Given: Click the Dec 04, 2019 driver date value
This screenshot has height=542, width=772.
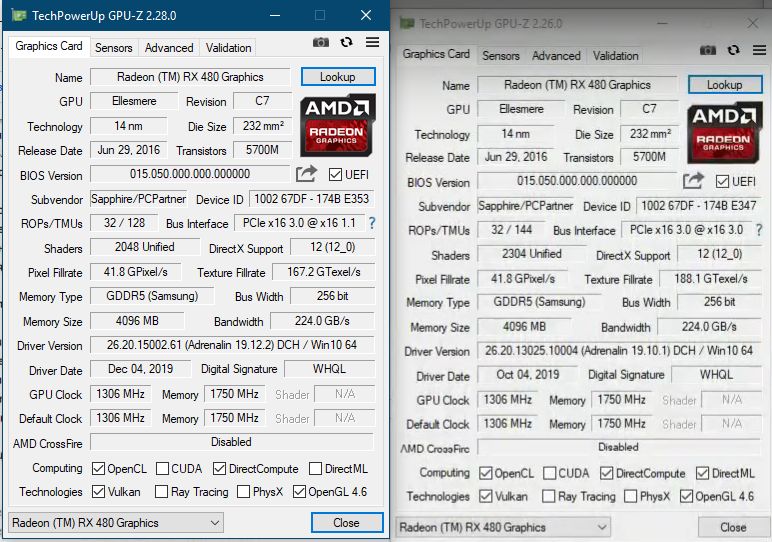Looking at the screenshot, I should (x=140, y=369).
